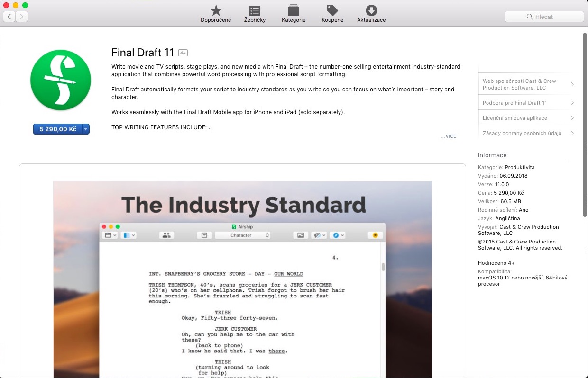Click the Hledat search input field
The image size is (588, 378).
pos(545,17)
